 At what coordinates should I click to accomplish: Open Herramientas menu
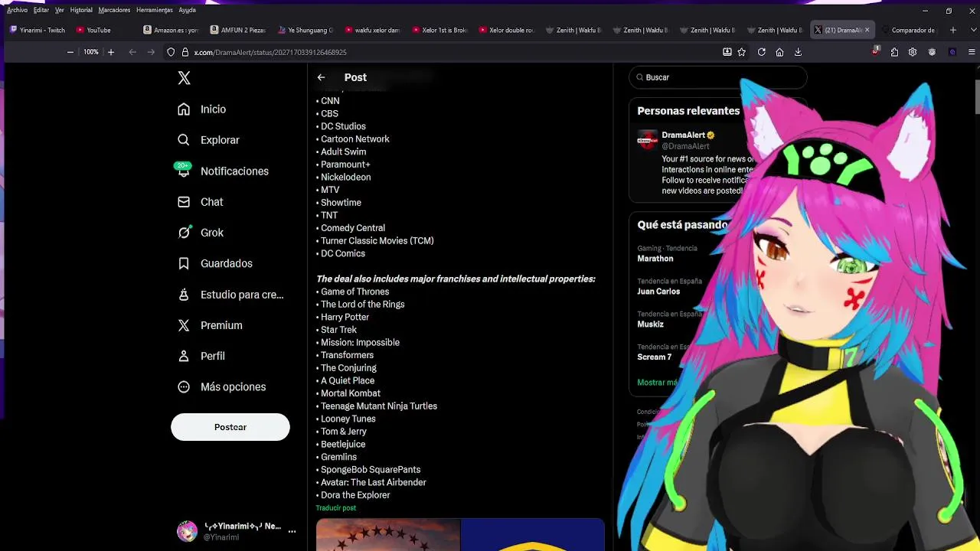155,10
